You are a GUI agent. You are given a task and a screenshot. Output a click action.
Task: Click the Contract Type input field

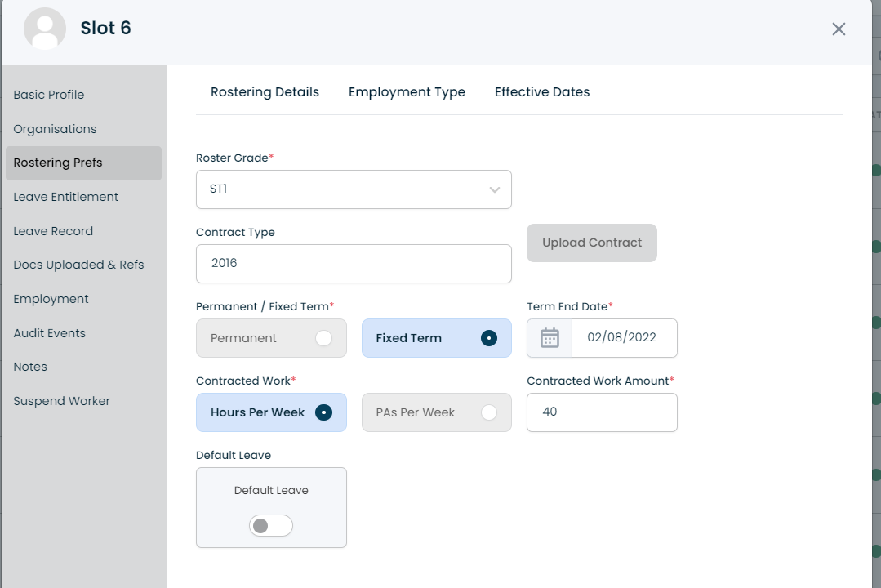(354, 264)
